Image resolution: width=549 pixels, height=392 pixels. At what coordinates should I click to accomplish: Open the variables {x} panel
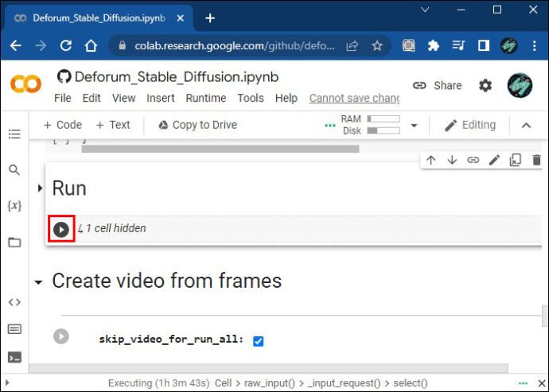click(14, 205)
